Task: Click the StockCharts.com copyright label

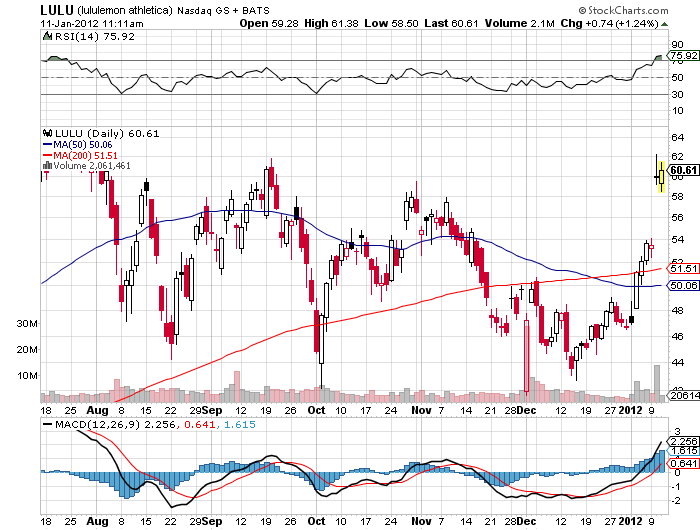Action: point(624,10)
